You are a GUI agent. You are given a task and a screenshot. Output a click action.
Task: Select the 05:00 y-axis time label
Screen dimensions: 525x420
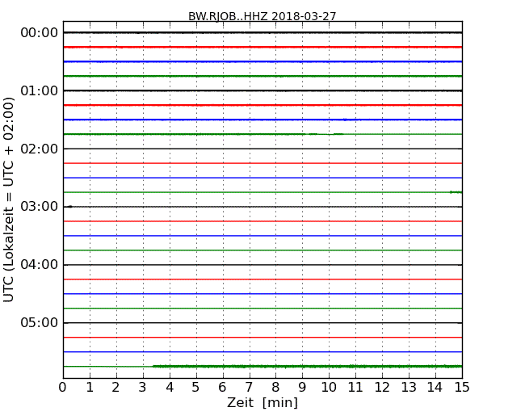point(40,323)
